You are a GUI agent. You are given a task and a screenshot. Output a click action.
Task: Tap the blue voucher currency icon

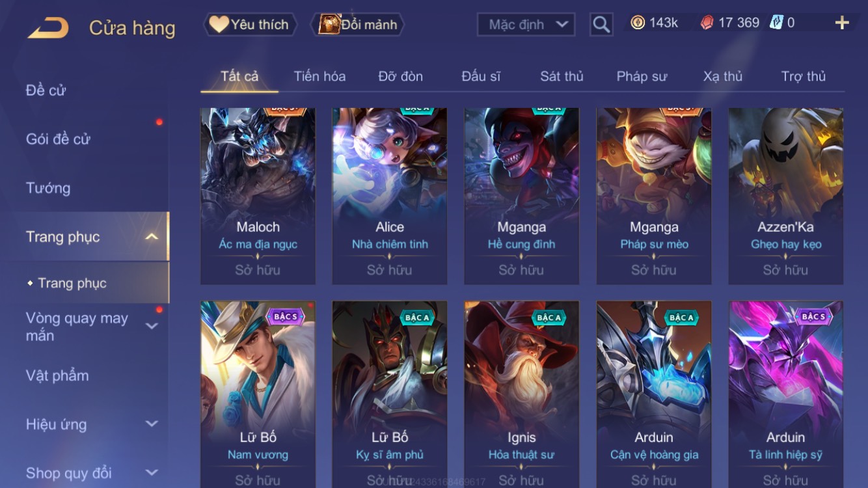(x=776, y=23)
